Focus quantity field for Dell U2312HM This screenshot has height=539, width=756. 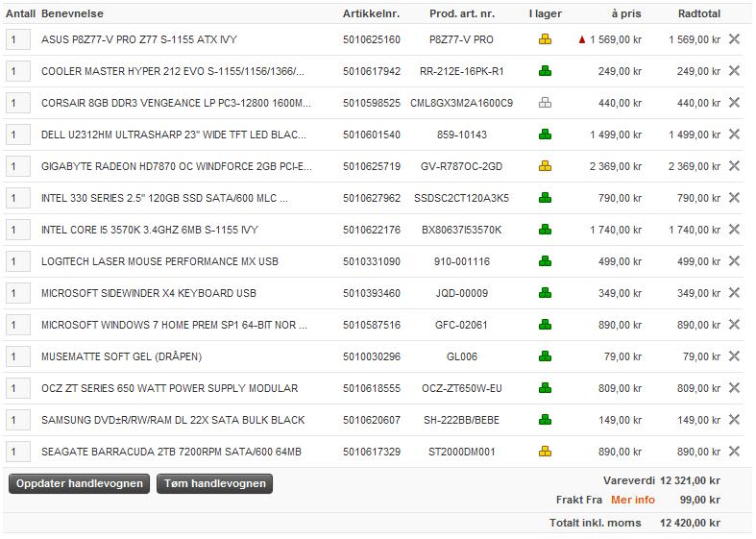pyautogui.click(x=18, y=135)
